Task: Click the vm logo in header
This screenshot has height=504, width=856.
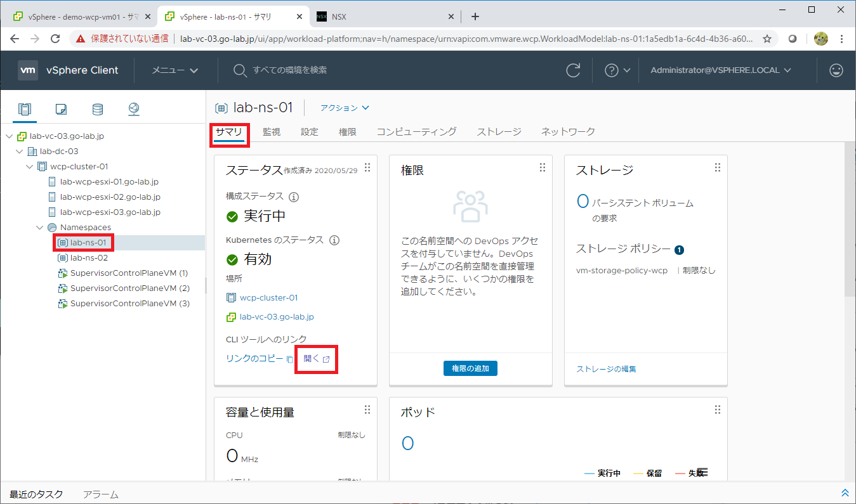Action: click(x=27, y=70)
